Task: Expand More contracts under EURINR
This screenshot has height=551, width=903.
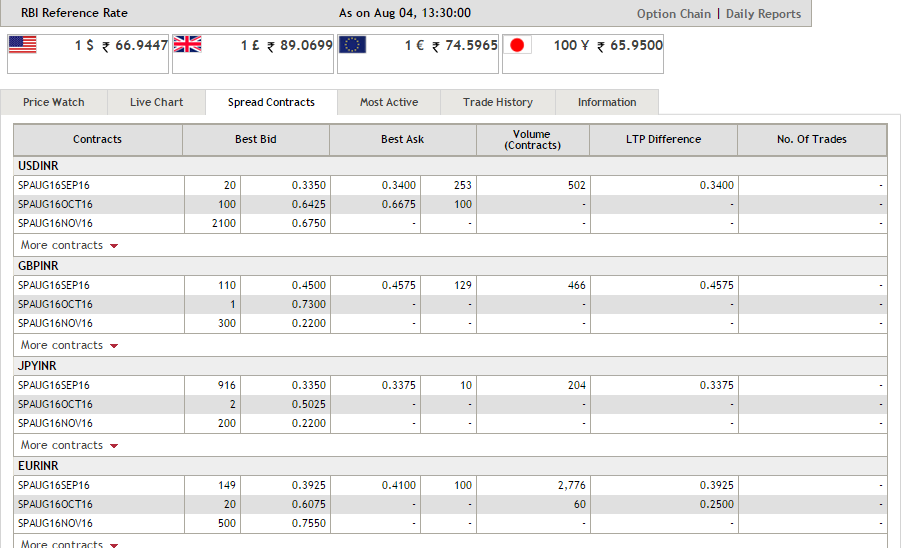Action: [69, 544]
